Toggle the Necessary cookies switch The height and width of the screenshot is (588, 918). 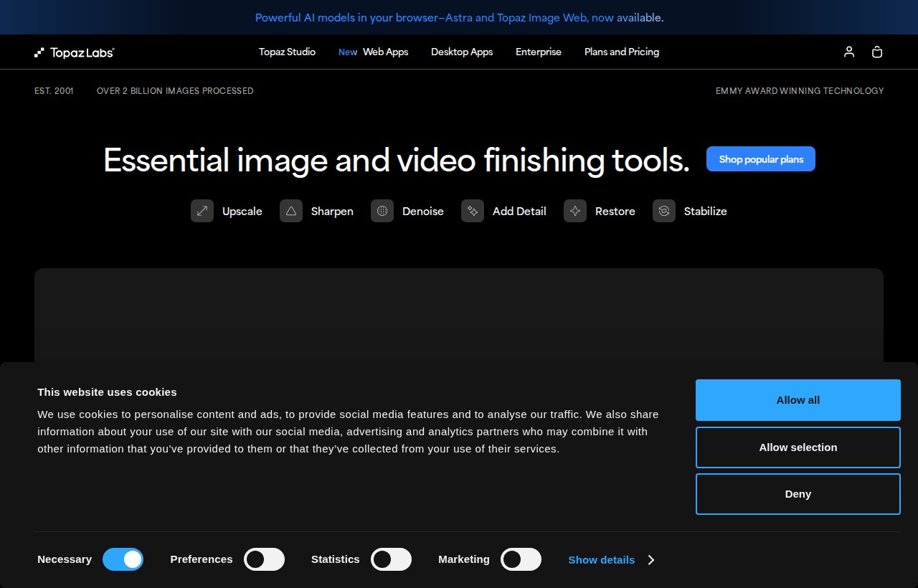click(x=123, y=559)
